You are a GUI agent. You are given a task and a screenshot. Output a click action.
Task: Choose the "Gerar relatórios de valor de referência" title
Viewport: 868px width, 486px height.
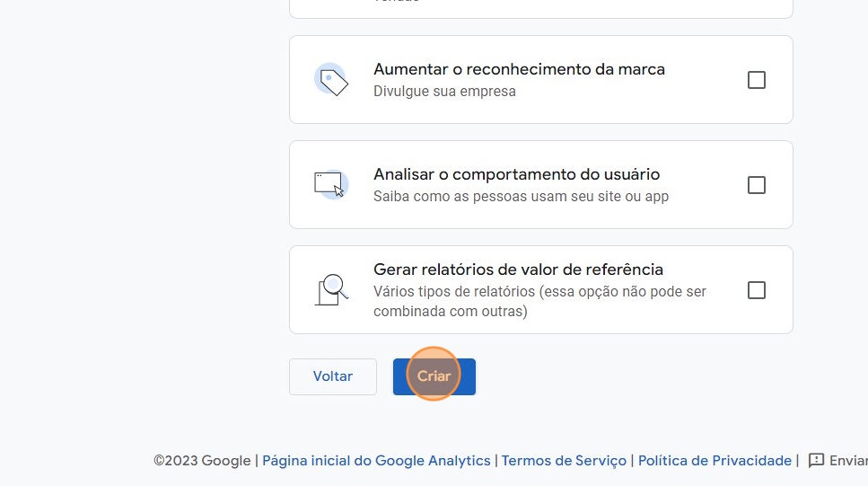(518, 270)
